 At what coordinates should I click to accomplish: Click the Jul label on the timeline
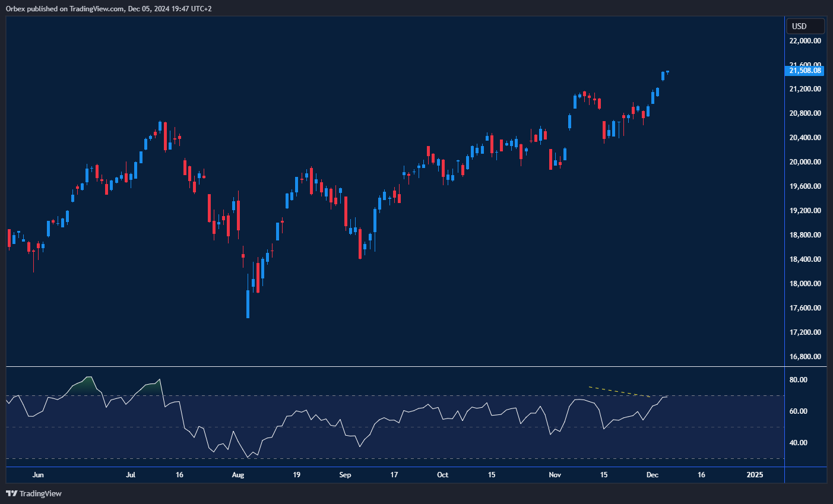tap(130, 475)
